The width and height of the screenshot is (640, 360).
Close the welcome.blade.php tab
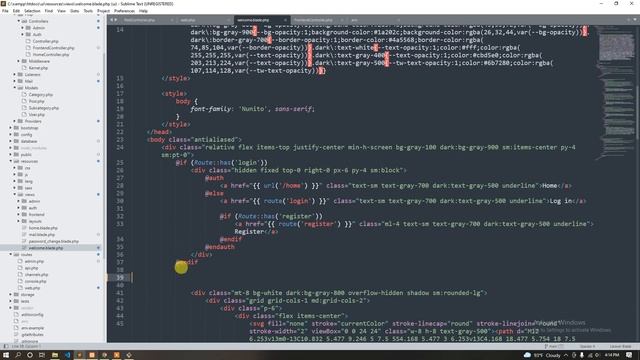tap(285, 20)
